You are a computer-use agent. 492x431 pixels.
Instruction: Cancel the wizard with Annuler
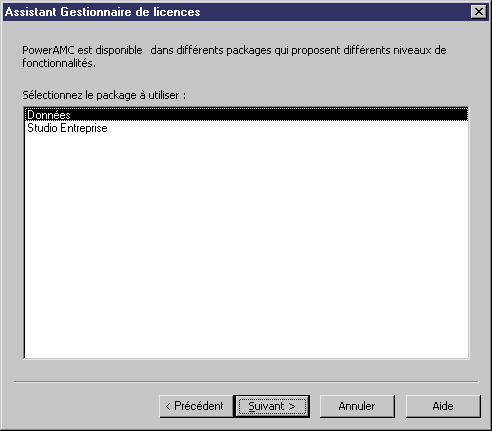tap(357, 406)
